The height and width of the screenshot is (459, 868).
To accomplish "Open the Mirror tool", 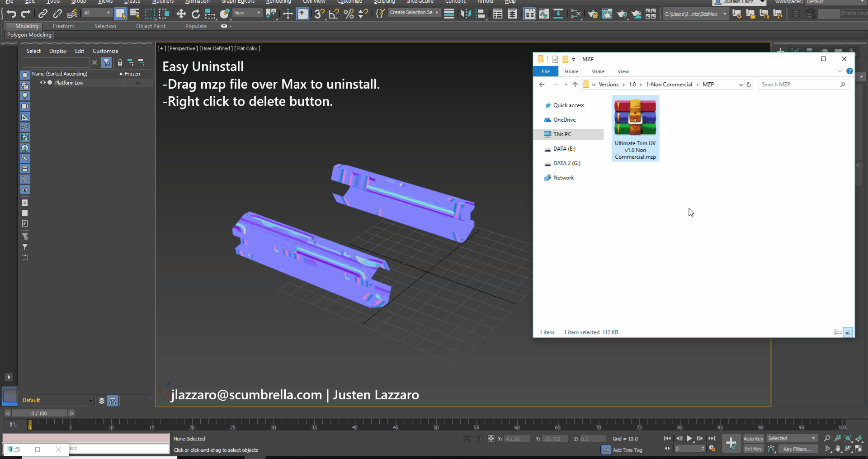I will tap(466, 14).
